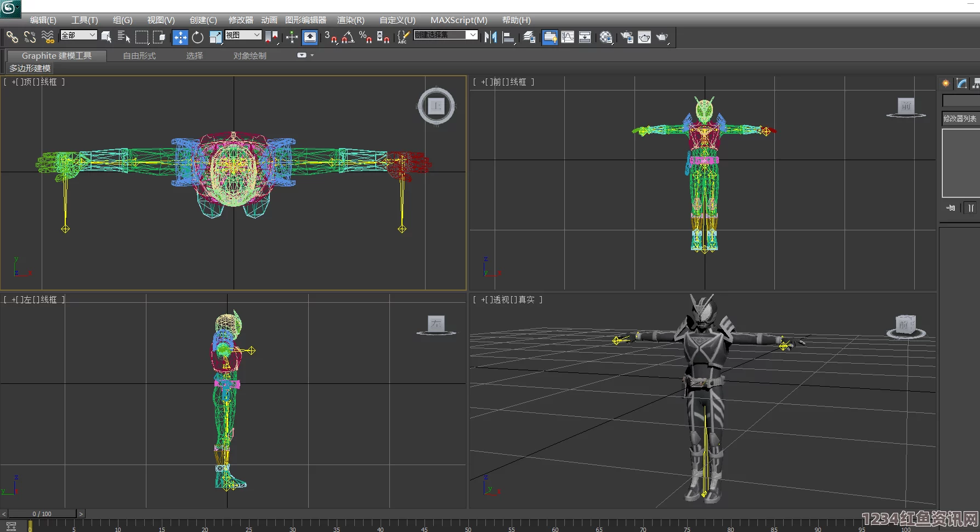Click the time slider 0 / 100
This screenshot has height=532, width=980.
42,514
